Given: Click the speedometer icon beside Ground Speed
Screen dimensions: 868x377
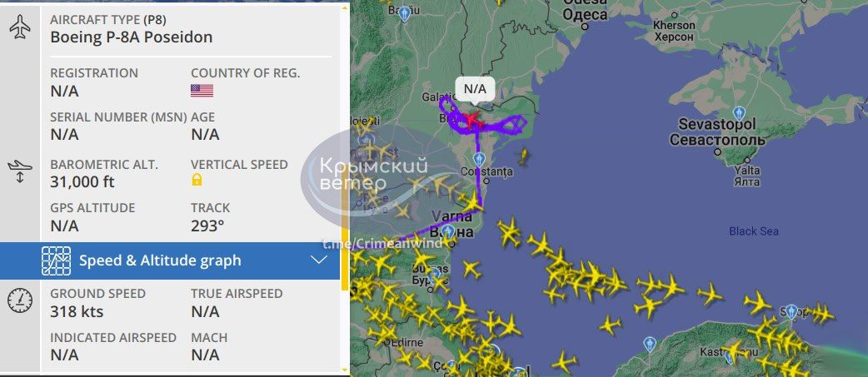Looking at the screenshot, I should coord(20,300).
